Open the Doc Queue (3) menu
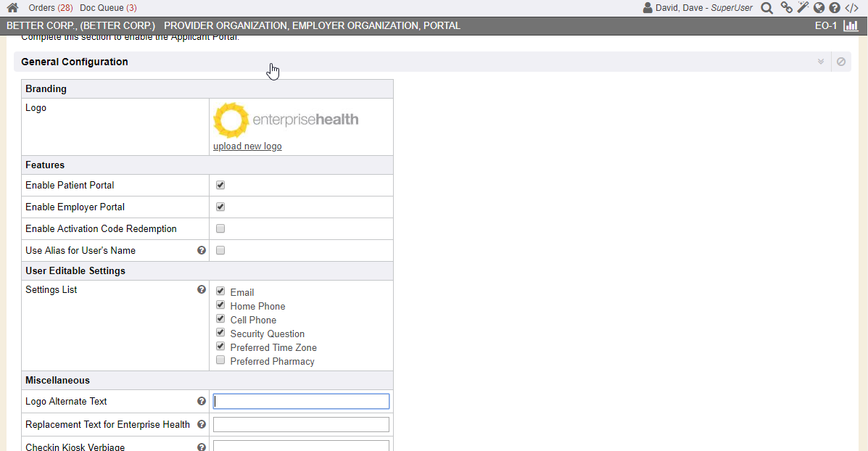Screen dimensions: 868x451 [x=108, y=8]
